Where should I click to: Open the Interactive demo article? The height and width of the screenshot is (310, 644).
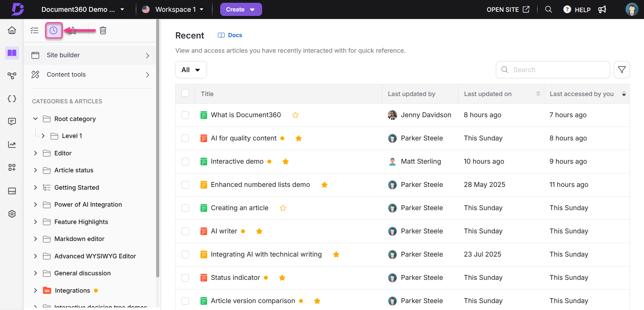point(237,162)
